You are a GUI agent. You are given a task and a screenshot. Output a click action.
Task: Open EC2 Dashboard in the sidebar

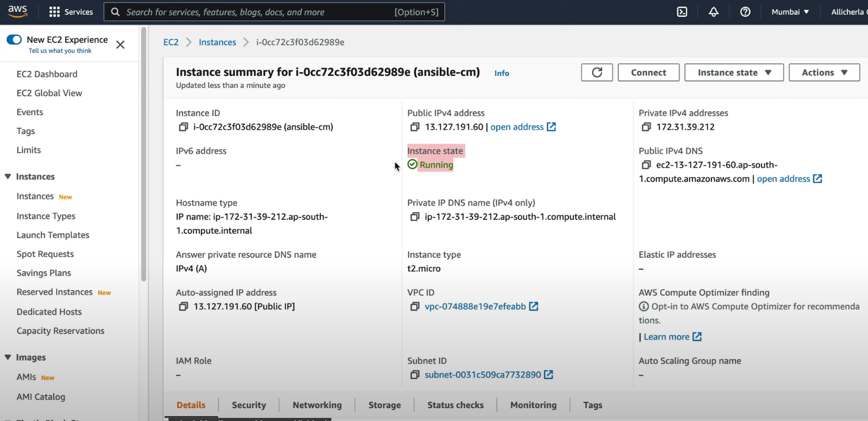click(x=47, y=74)
